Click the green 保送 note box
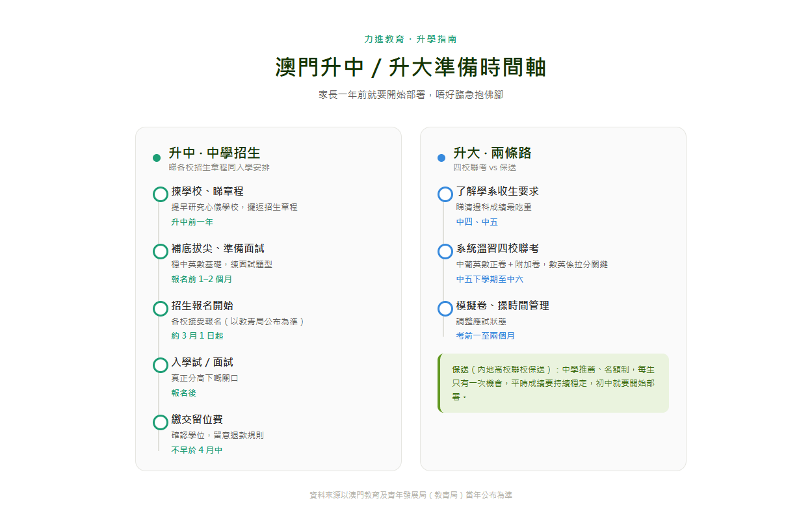Viewport: 812px width, 531px height. click(x=553, y=383)
